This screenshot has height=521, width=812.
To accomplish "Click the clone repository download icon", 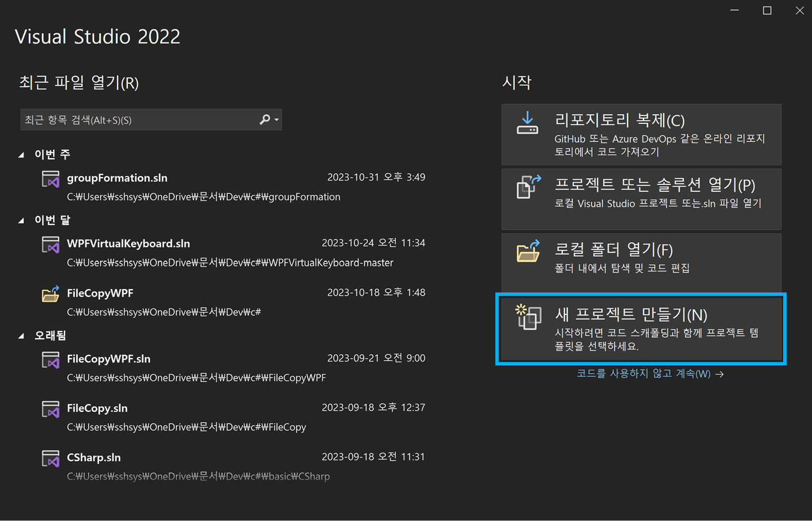I will [528, 123].
